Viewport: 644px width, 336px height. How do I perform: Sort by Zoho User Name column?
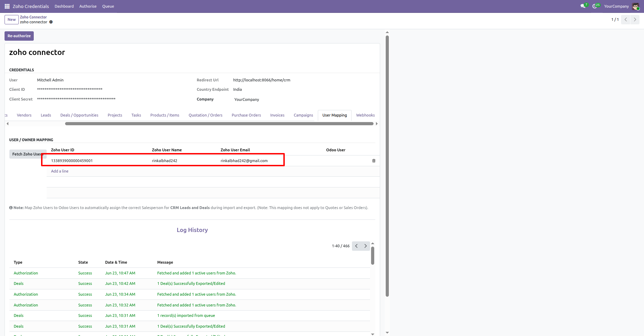point(167,150)
